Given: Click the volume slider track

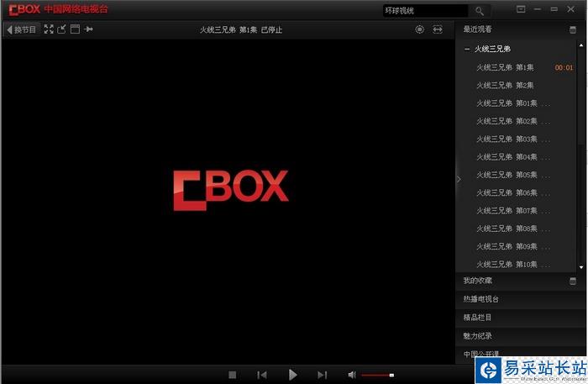Looking at the screenshot, I should point(377,375).
